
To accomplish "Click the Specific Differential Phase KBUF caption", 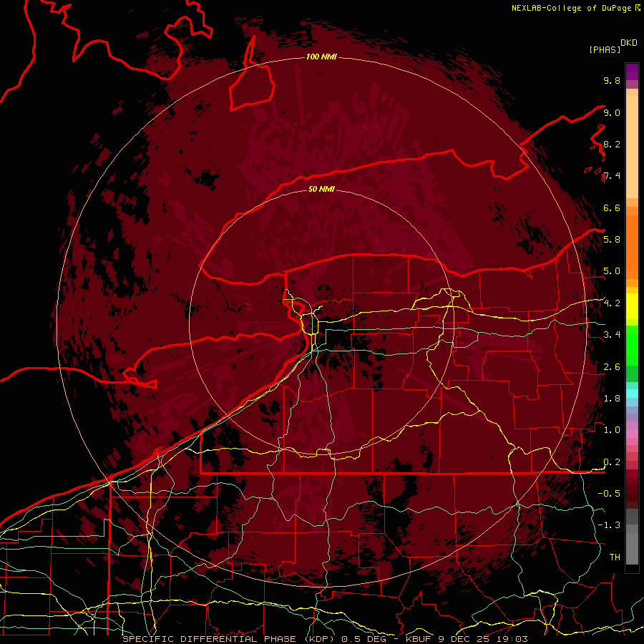I will pyautogui.click(x=326, y=639).
